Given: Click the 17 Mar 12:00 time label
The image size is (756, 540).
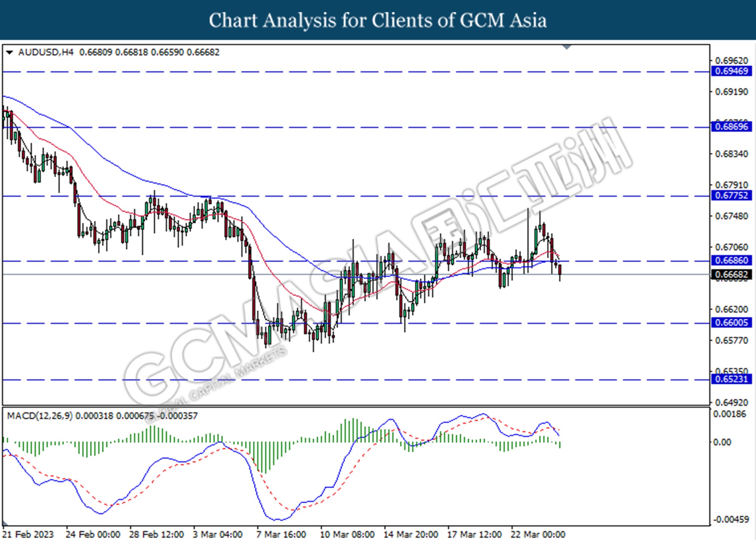Looking at the screenshot, I should click(474, 534).
